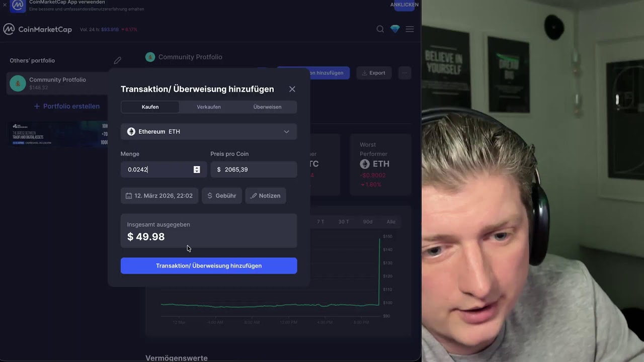The image size is (644, 362).
Task: Click the Community Protfolio header avatar
Action: click(x=150, y=57)
